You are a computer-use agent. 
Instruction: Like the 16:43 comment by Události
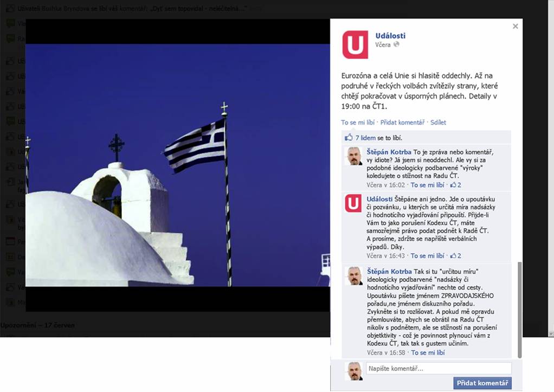(427, 255)
